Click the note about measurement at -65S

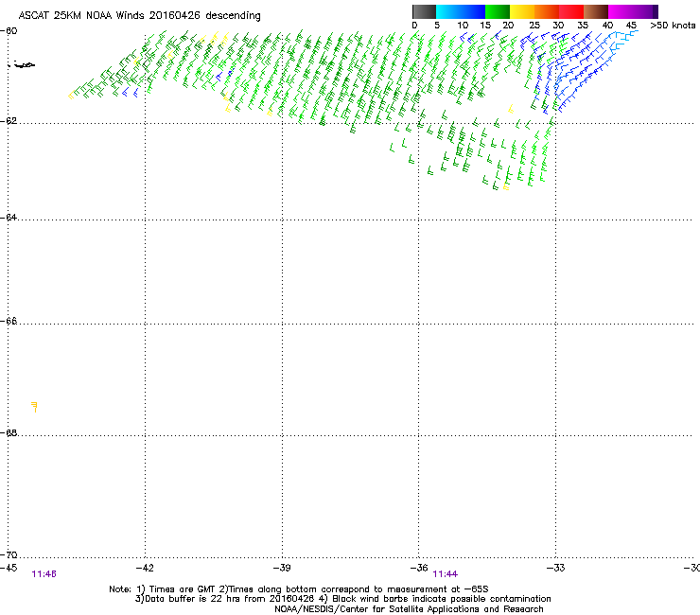pyautogui.click(x=353, y=589)
